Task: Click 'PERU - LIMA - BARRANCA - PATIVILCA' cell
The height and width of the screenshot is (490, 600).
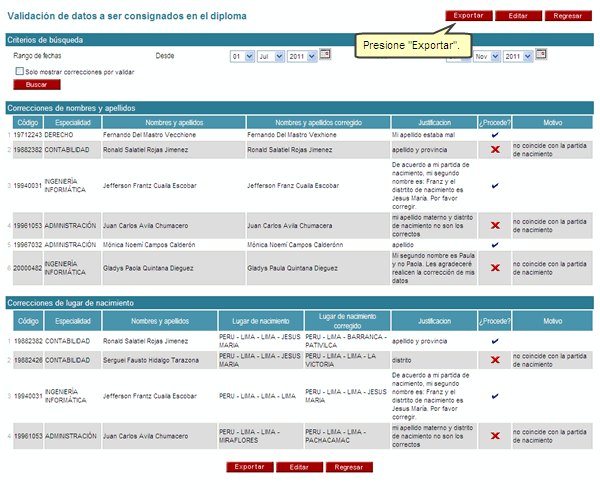Action: (346, 341)
